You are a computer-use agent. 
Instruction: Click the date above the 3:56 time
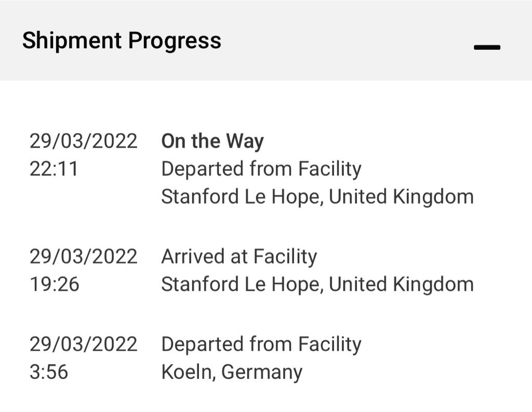[x=83, y=344]
